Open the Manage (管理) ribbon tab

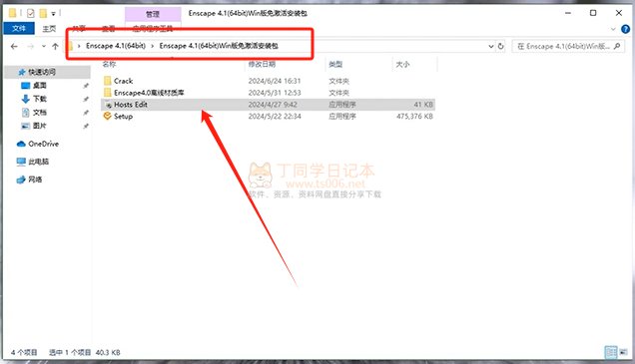point(153,14)
